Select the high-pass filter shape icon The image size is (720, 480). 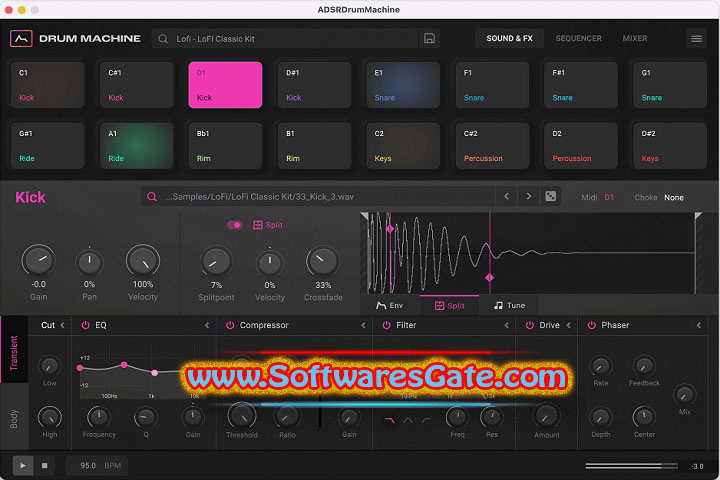pos(426,420)
